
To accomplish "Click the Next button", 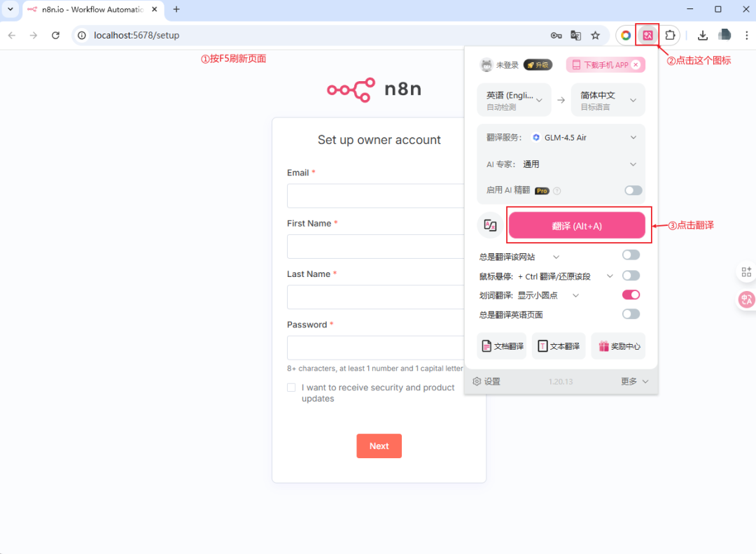I will (x=379, y=446).
